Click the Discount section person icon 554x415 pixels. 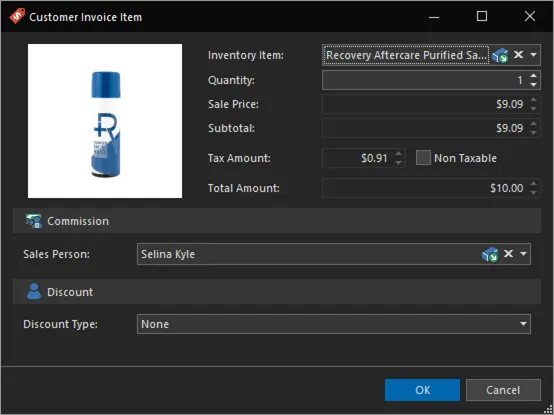click(x=34, y=291)
